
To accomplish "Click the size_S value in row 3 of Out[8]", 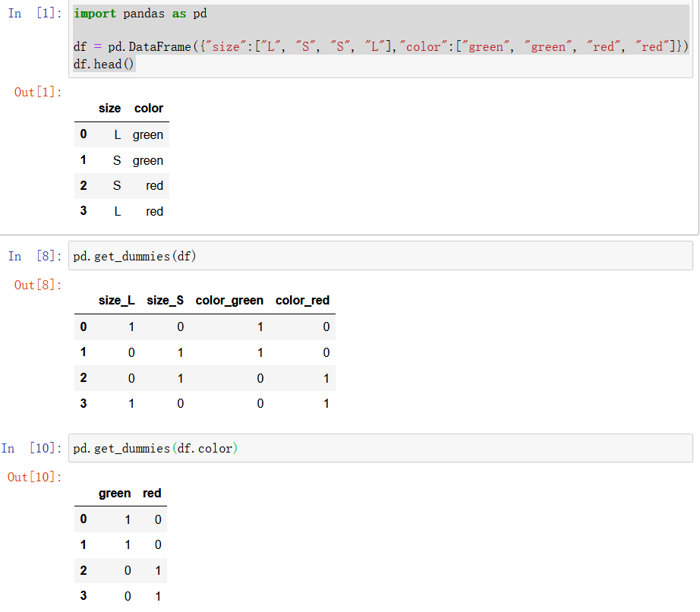I will (181, 404).
